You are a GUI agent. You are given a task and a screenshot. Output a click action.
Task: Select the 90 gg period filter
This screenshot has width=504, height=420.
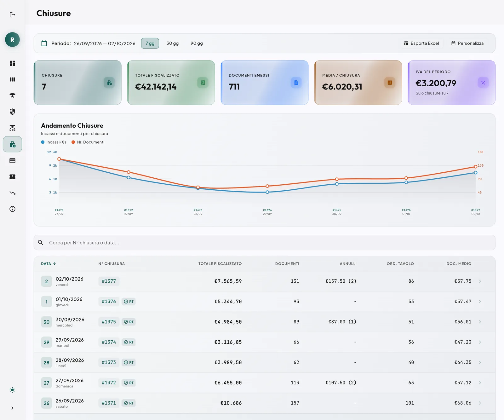pyautogui.click(x=197, y=43)
